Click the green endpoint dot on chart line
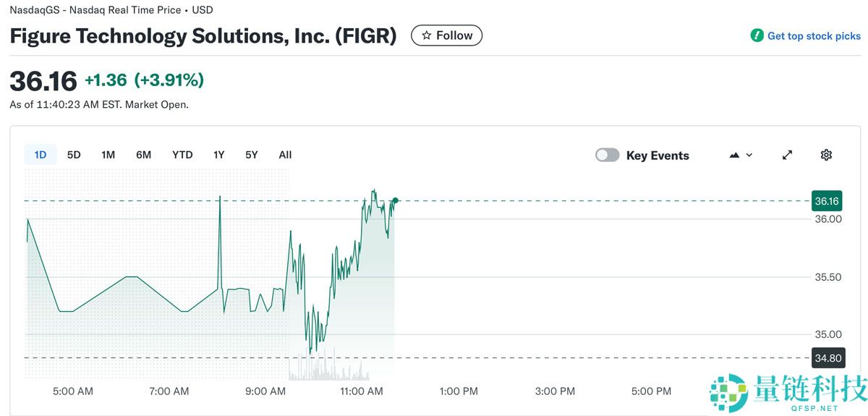 click(395, 200)
